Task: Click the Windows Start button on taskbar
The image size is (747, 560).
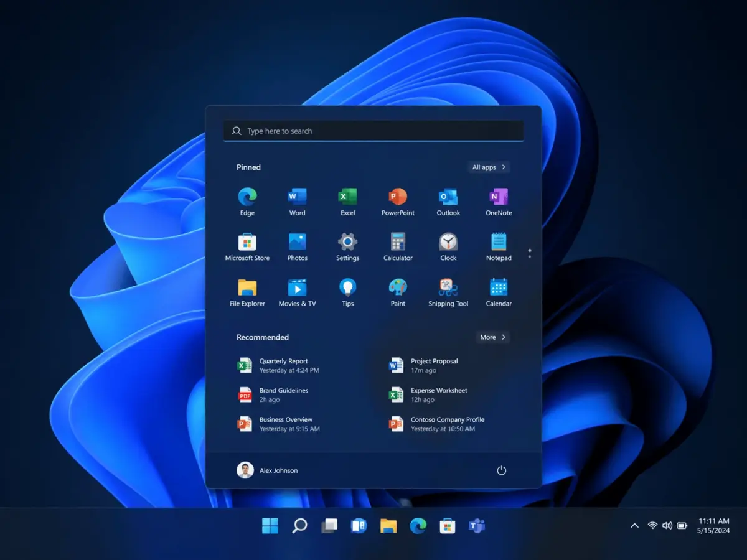Action: (270, 526)
